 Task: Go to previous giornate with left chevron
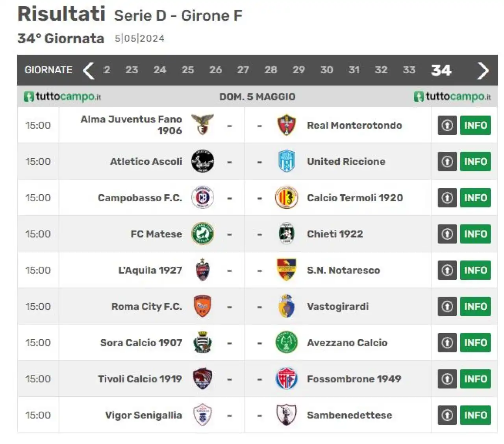click(89, 71)
